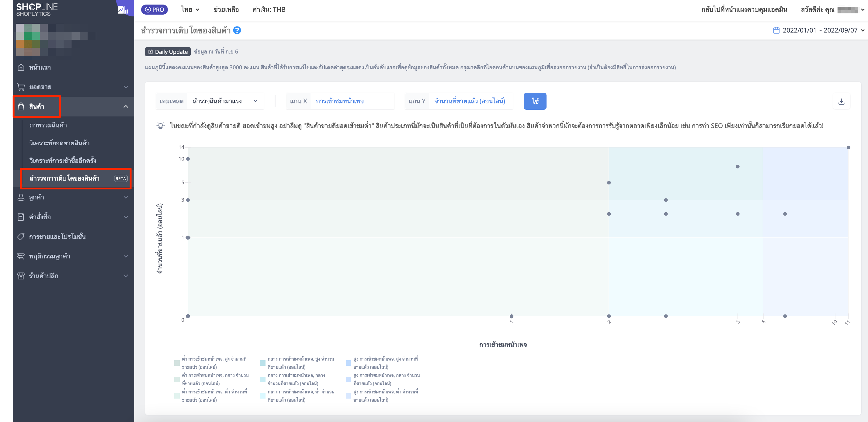The width and height of the screenshot is (868, 422).
Task: Click the หน้าแรก home icon
Action: pyautogui.click(x=21, y=67)
